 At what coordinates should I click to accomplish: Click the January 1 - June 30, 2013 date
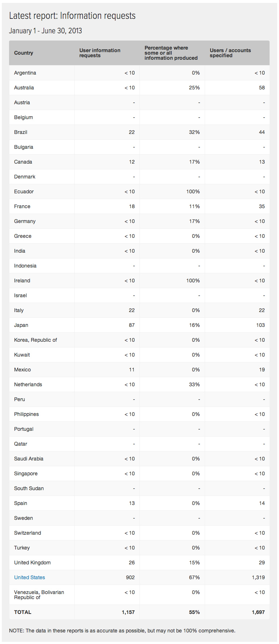click(x=46, y=31)
